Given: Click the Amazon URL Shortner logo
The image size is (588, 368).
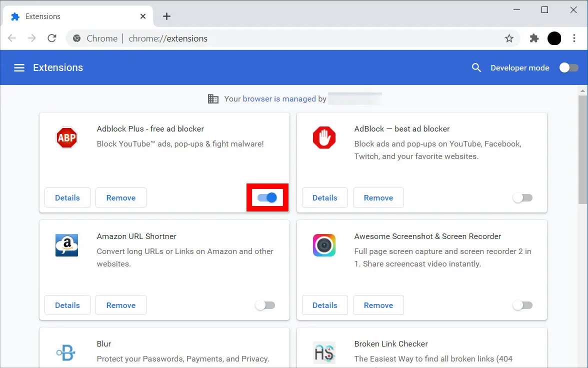Looking at the screenshot, I should [x=67, y=245].
